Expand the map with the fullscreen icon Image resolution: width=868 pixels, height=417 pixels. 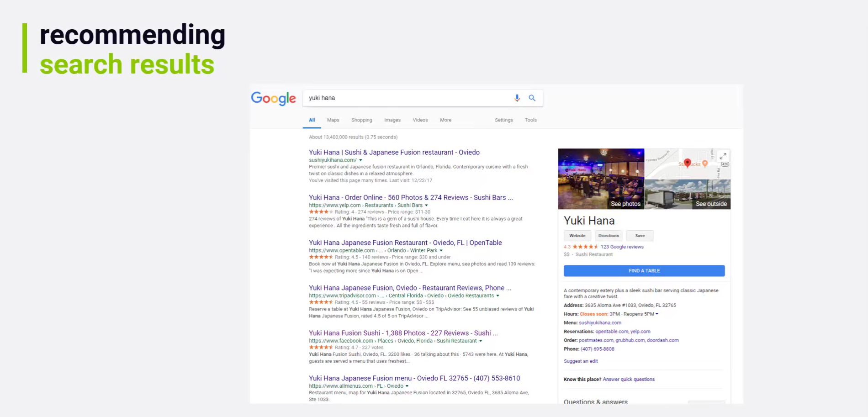tap(723, 156)
